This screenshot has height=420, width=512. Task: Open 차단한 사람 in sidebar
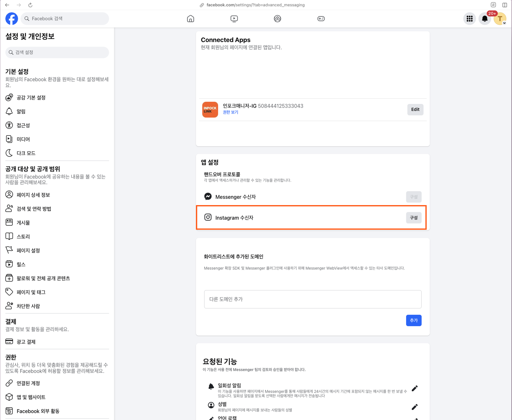pos(57,306)
